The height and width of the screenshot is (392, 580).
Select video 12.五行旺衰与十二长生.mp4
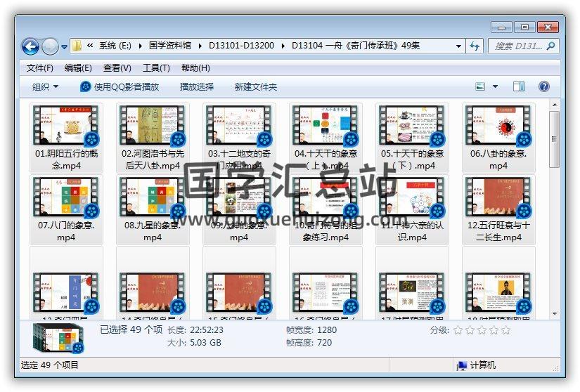coord(498,209)
